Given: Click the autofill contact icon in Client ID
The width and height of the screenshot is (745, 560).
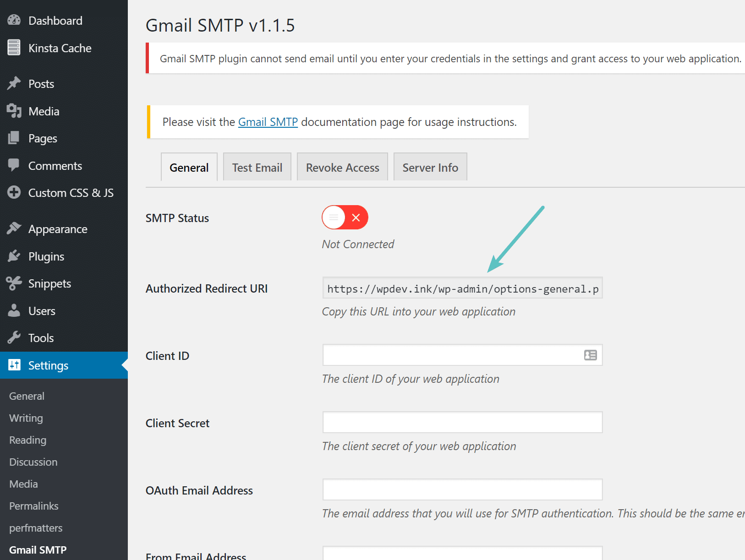Looking at the screenshot, I should tap(590, 355).
